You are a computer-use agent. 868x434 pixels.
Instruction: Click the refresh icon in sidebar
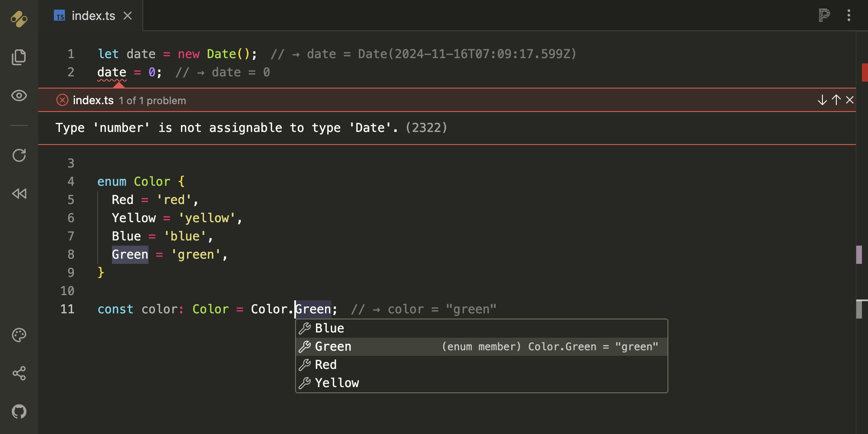click(19, 155)
